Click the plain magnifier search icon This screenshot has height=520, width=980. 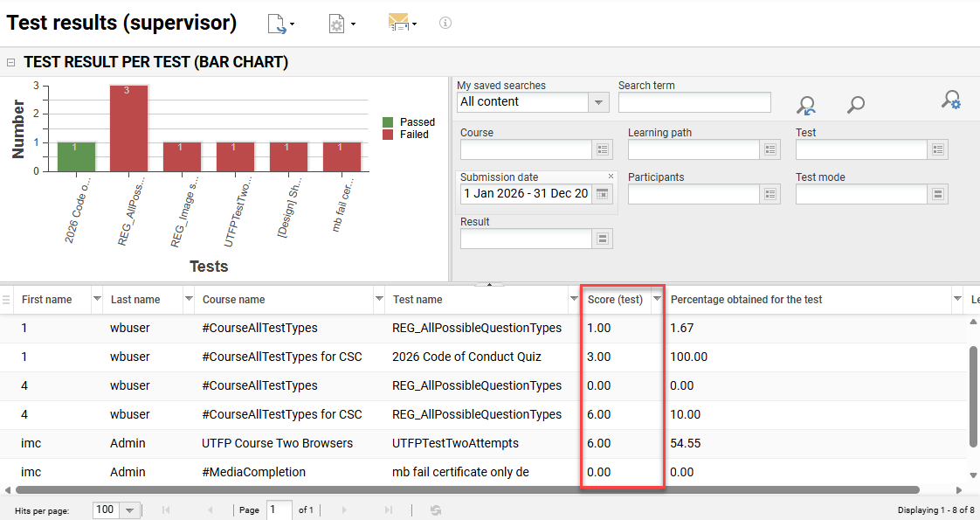click(x=856, y=104)
